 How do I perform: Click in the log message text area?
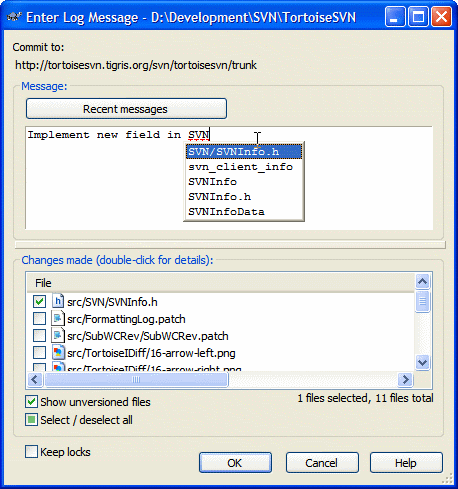(x=229, y=178)
